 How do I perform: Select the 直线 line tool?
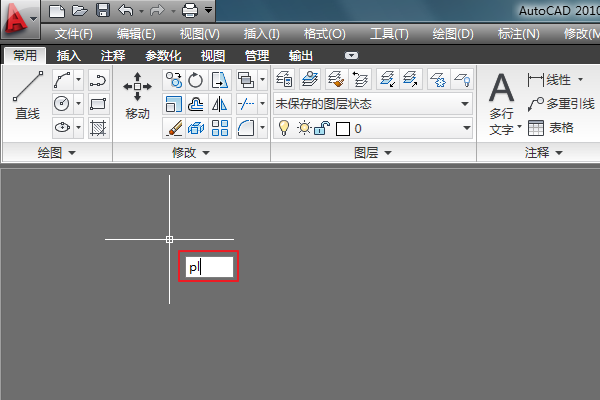click(x=28, y=96)
